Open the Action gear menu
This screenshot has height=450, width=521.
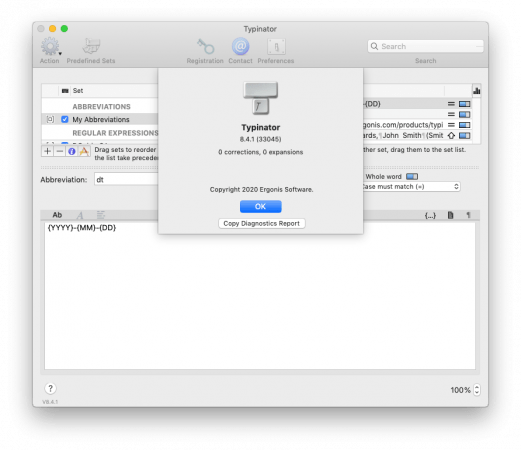click(x=50, y=46)
